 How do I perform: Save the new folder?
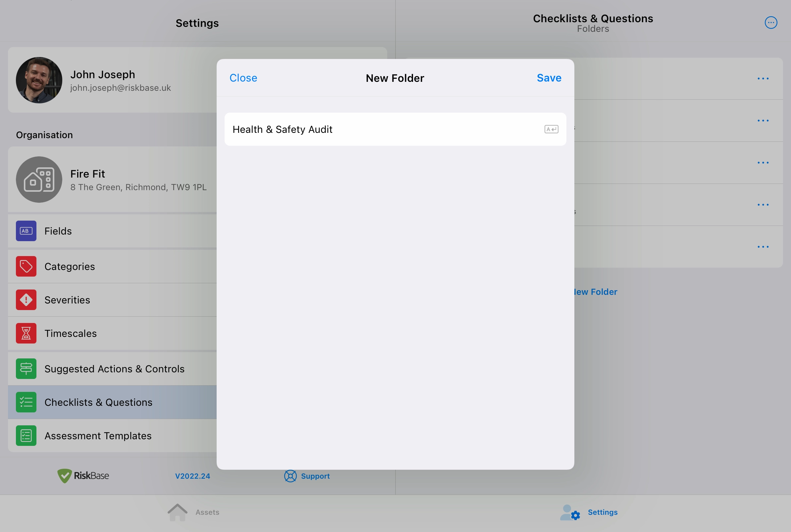click(549, 78)
